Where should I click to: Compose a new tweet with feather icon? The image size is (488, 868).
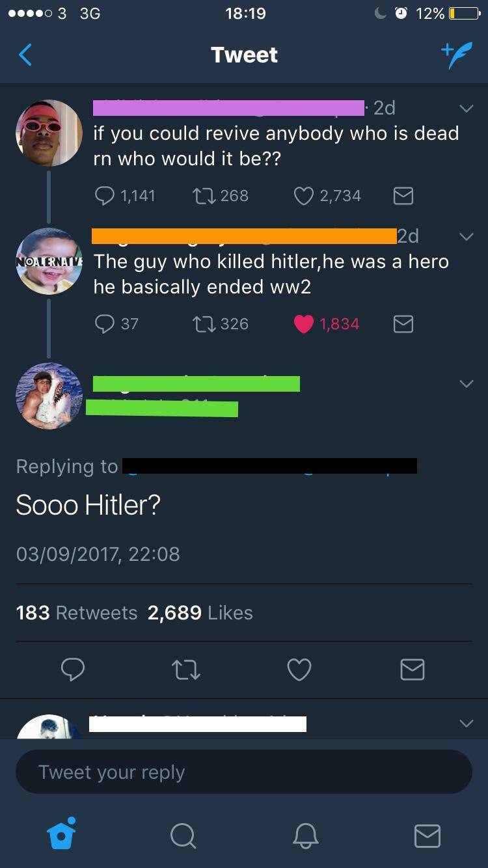coord(455,56)
